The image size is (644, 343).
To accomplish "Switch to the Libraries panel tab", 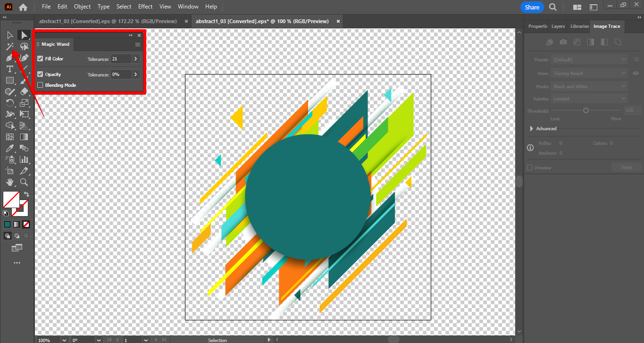I will 579,26.
